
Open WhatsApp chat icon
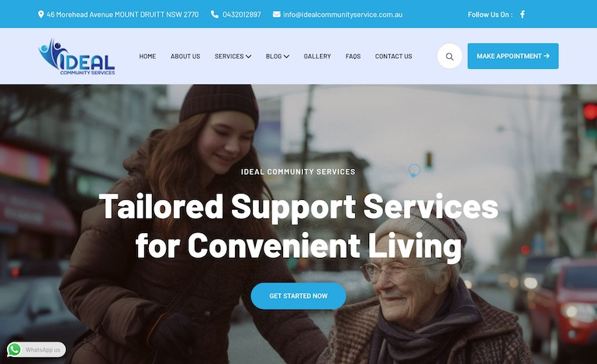(x=15, y=349)
